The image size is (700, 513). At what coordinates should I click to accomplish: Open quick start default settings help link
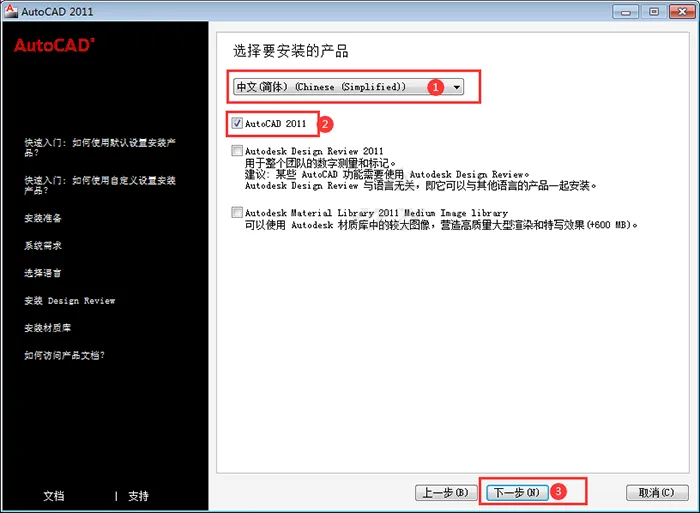point(100,147)
